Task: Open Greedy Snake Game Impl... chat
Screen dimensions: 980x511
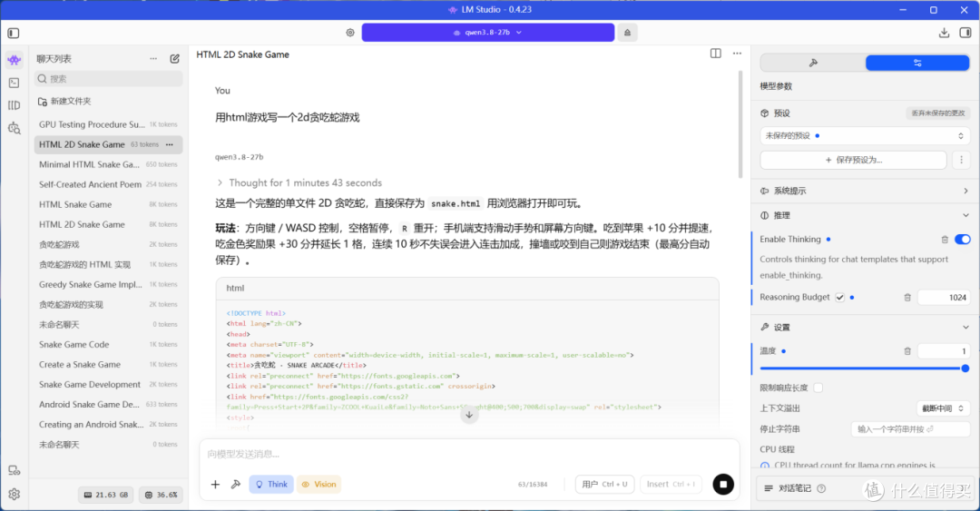Action: pos(108,285)
